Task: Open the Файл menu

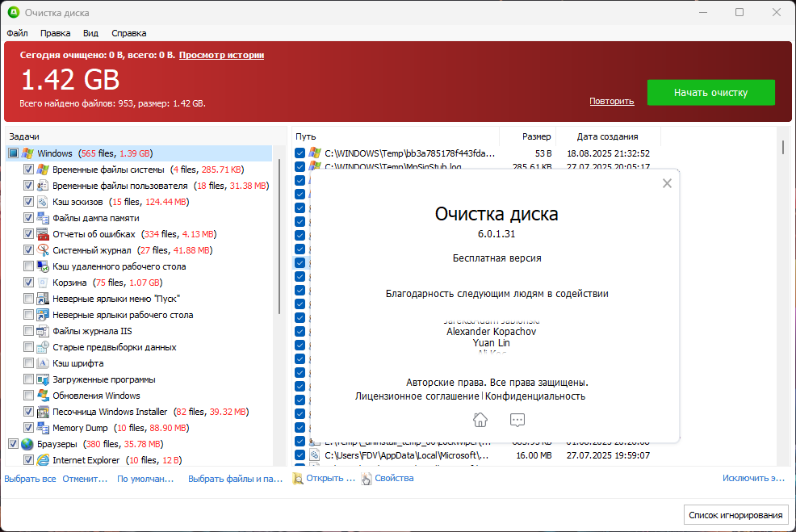Action: [x=17, y=33]
